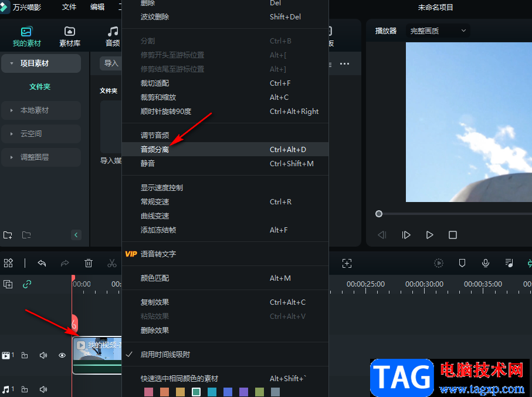Collapse the 项目素材 tree section
This screenshot has width=532, height=397.
click(12, 63)
